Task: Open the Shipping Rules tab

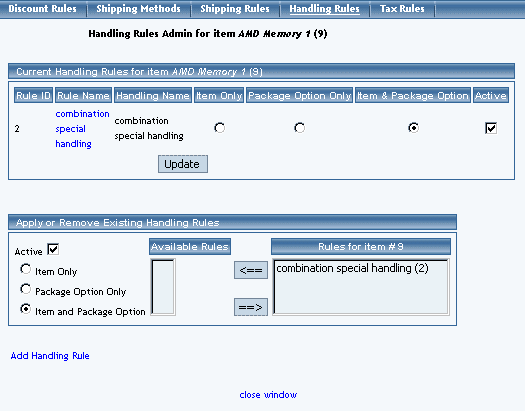Action: tap(235, 8)
